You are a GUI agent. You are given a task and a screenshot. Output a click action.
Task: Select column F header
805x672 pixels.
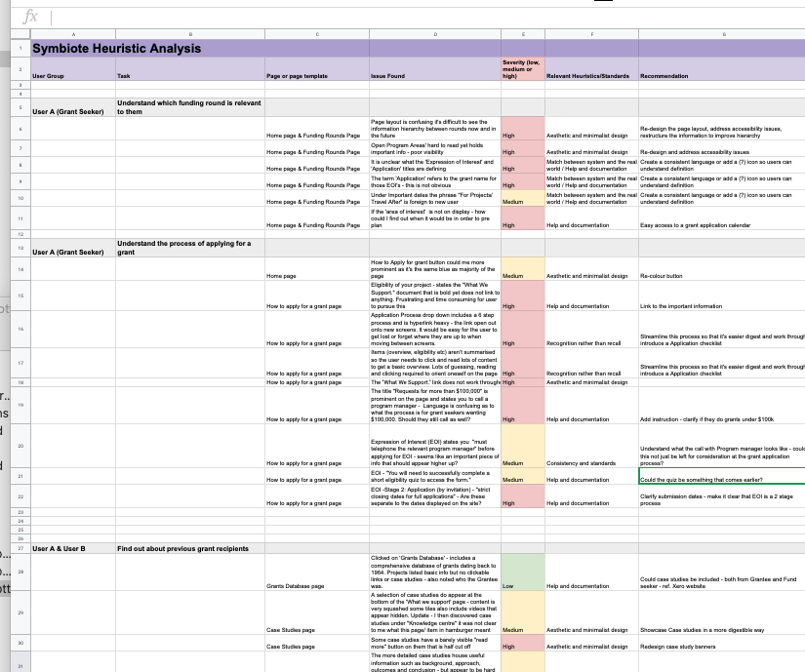coord(592,34)
